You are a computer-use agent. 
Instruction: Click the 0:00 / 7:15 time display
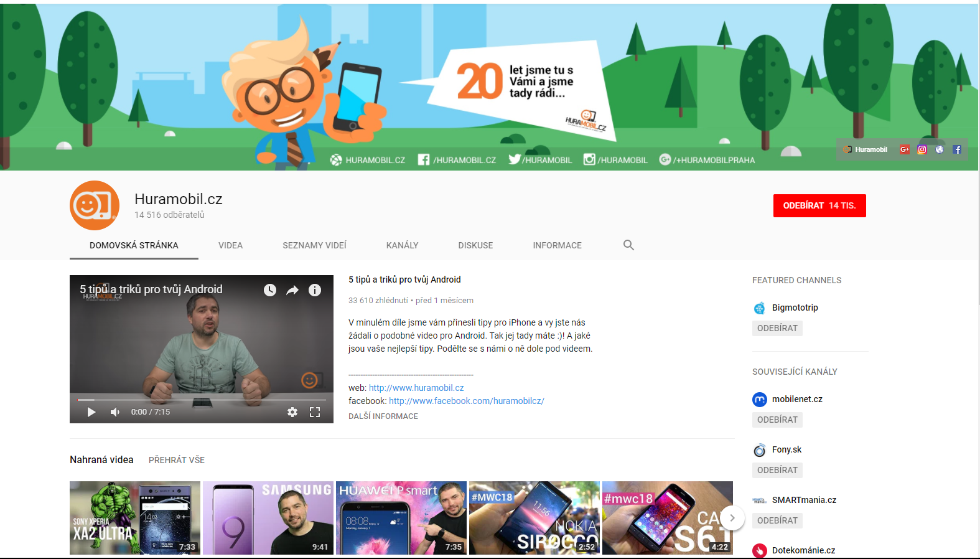151,412
